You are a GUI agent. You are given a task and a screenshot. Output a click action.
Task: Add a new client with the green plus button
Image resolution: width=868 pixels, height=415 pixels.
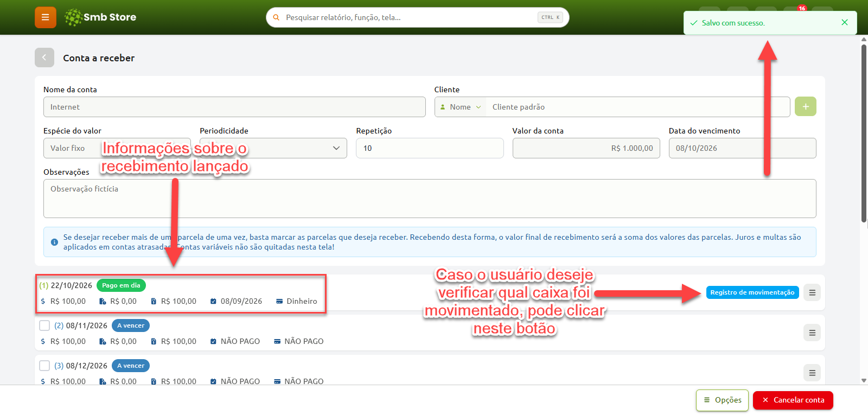806,106
